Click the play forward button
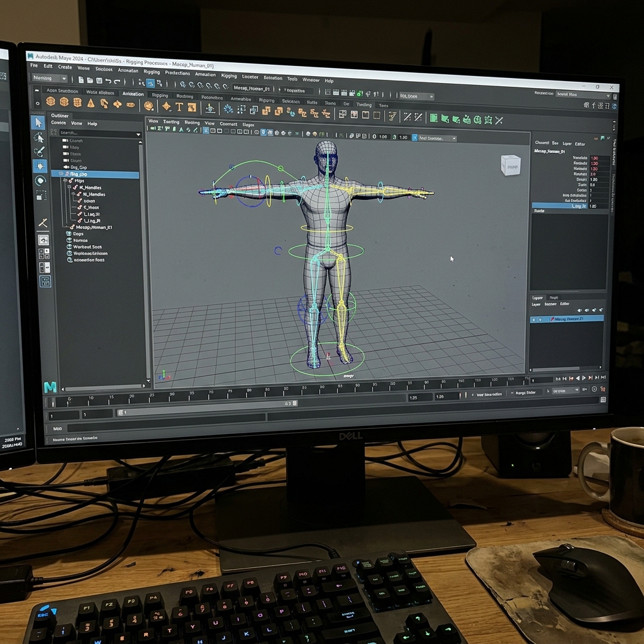This screenshot has width=644, height=644. (584, 378)
